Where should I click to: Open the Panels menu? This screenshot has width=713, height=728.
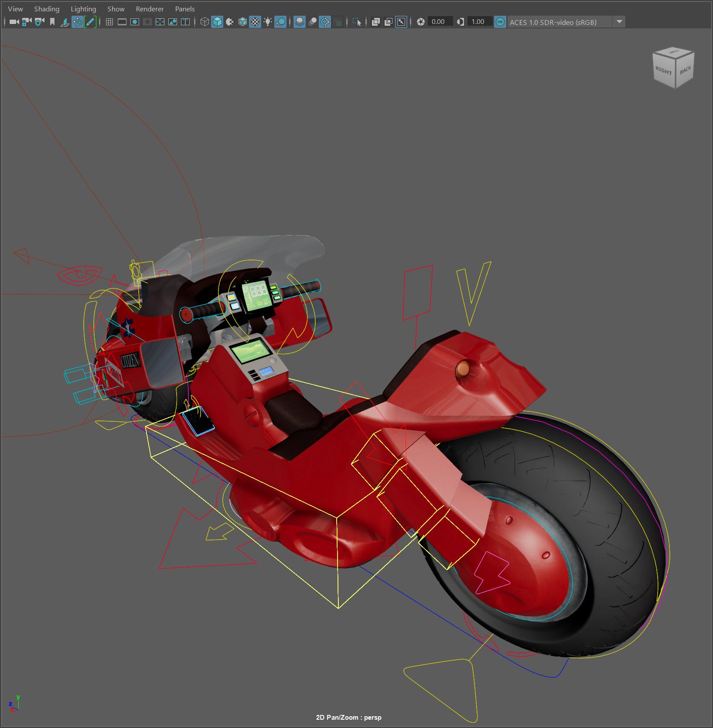click(184, 9)
